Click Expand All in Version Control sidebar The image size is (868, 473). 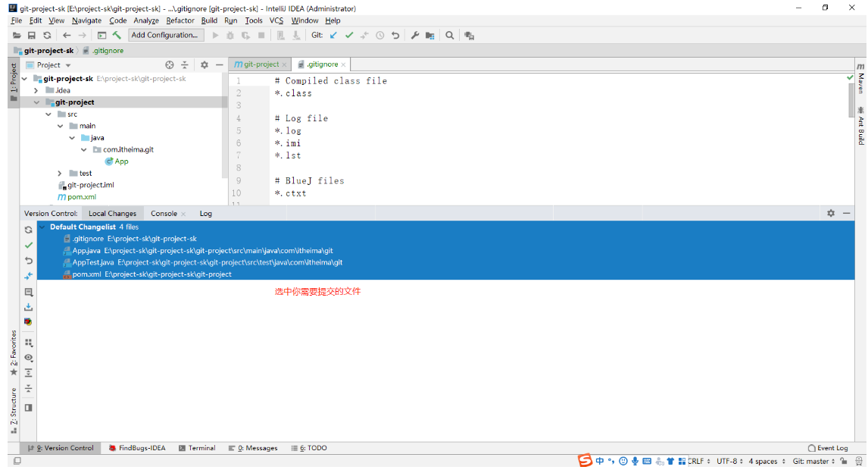(28, 373)
